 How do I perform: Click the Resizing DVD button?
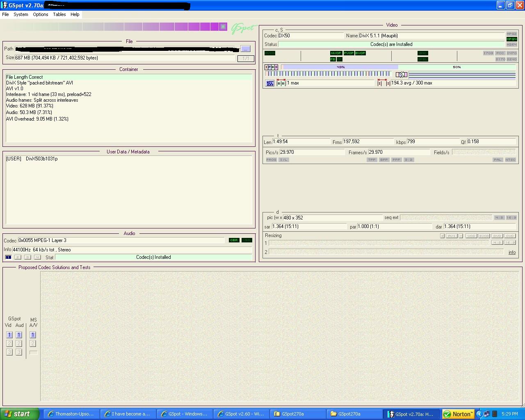point(497,236)
